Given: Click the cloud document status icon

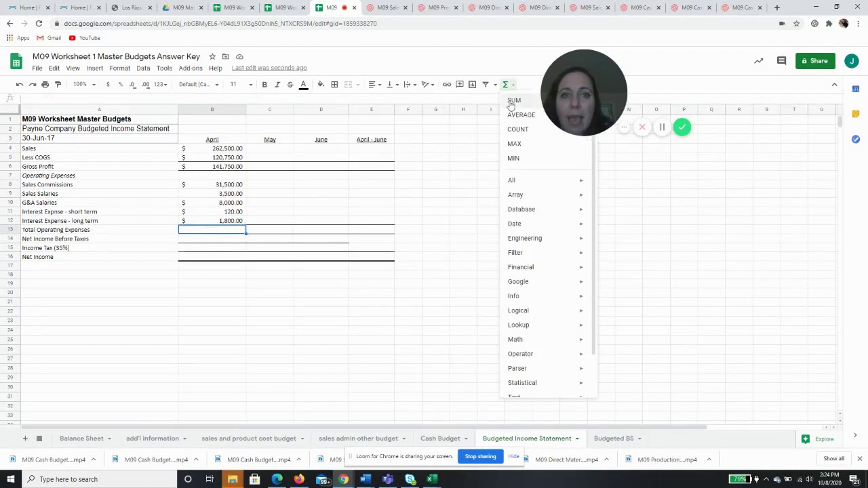Looking at the screenshot, I should pos(239,56).
